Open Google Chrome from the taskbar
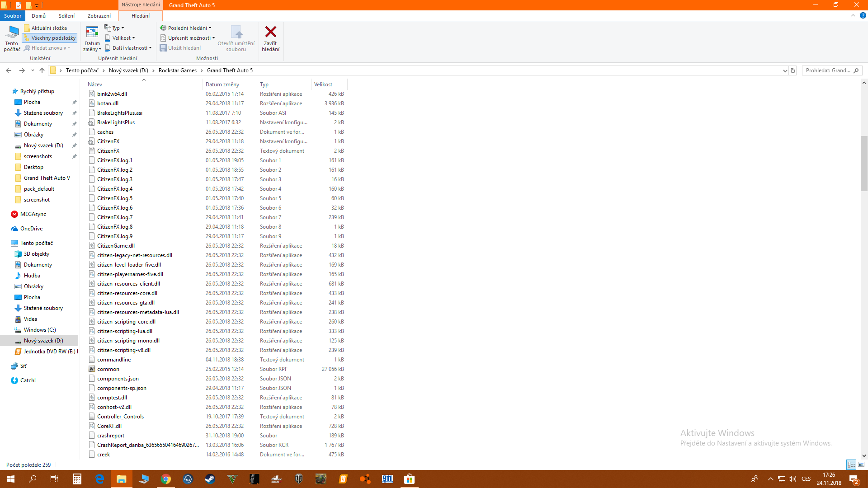Viewport: 868px width, 488px height. click(166, 479)
